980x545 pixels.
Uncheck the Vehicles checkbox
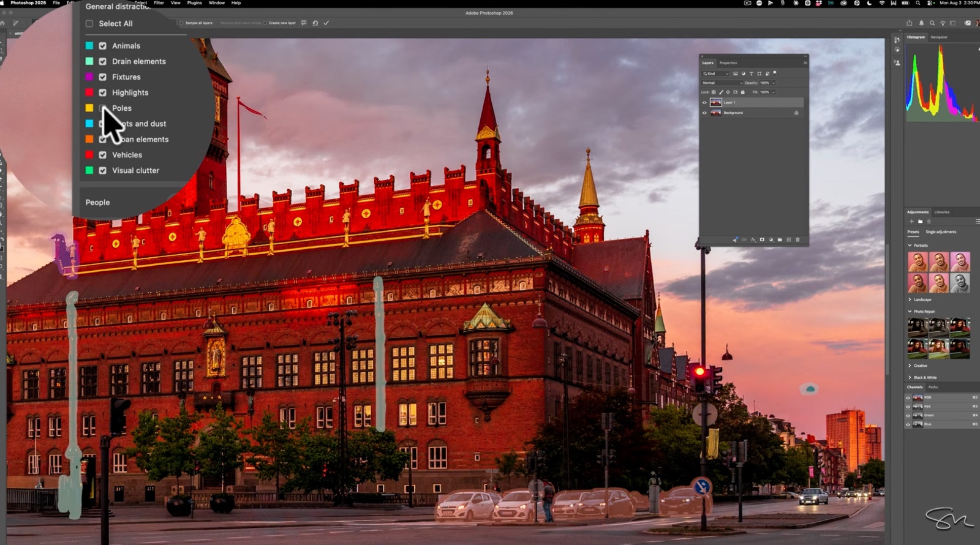point(102,155)
